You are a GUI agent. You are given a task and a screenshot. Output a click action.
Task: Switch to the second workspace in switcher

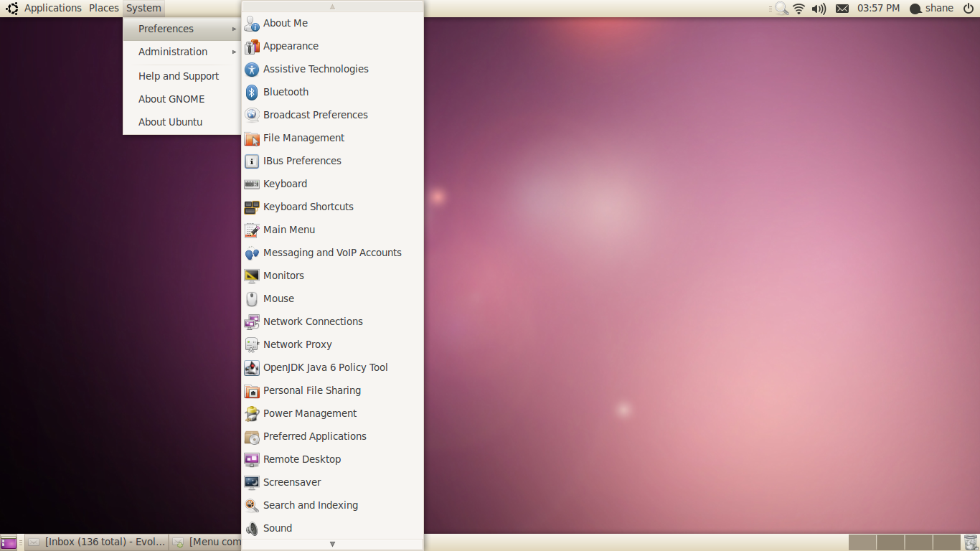coord(890,542)
